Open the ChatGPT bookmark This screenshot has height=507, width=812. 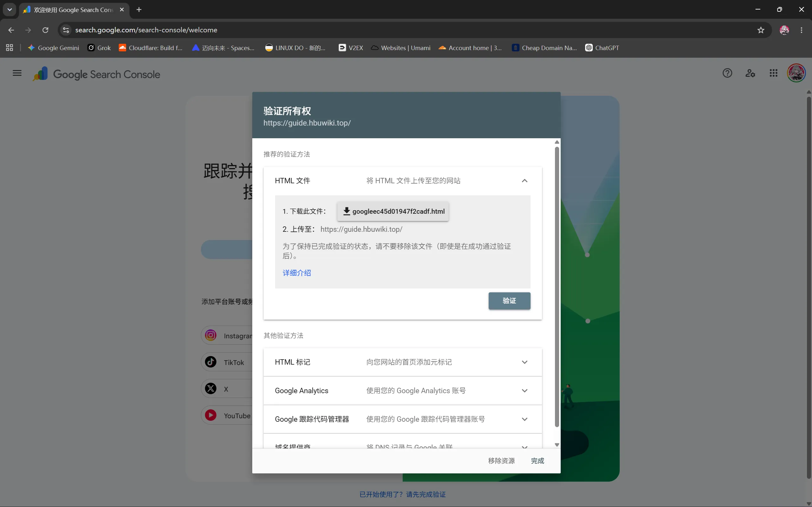[x=602, y=48]
